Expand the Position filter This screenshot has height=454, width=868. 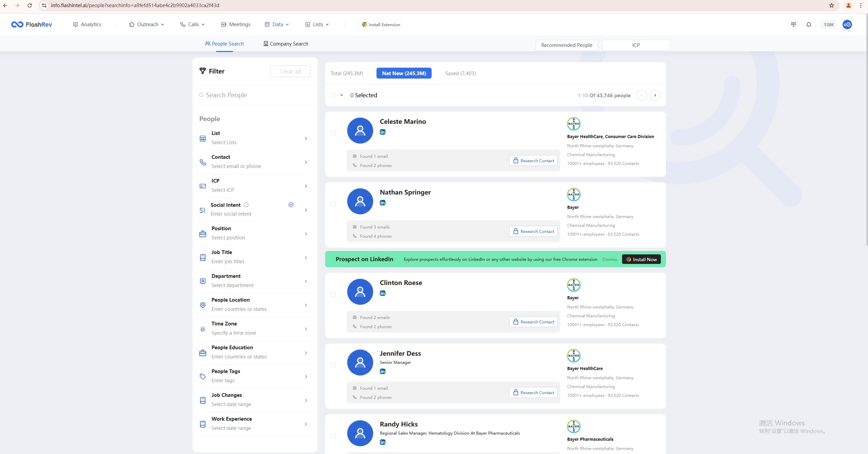255,234
